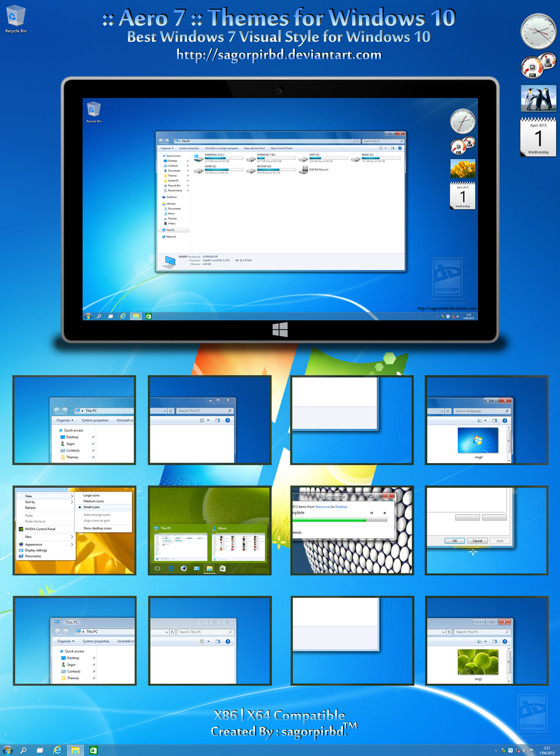Click the analog clock desktop gadget at top right
Screen dimensions: 560x756
point(538,32)
